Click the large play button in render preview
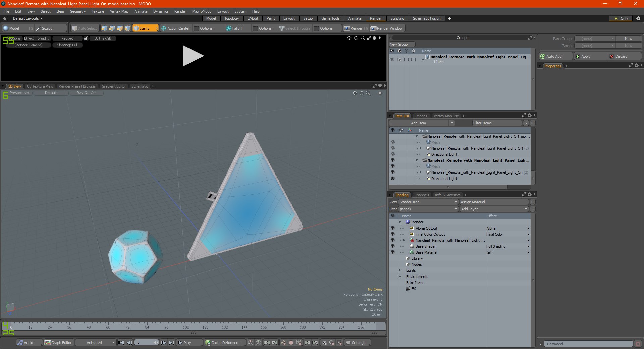Screen dimensions: 644x349 tap(193, 56)
